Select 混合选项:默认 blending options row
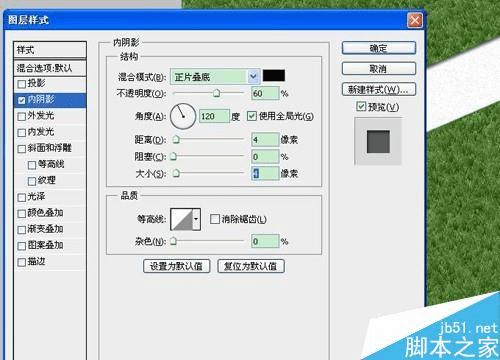This screenshot has width=500, height=360. 50,68
